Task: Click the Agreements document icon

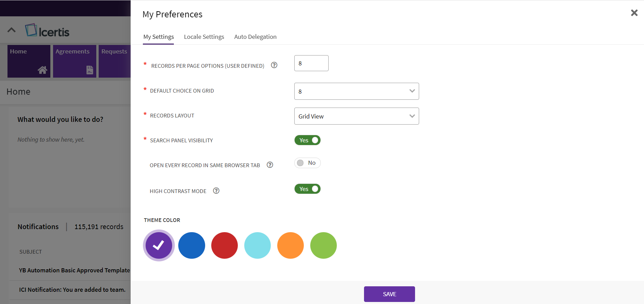Action: coord(89,70)
